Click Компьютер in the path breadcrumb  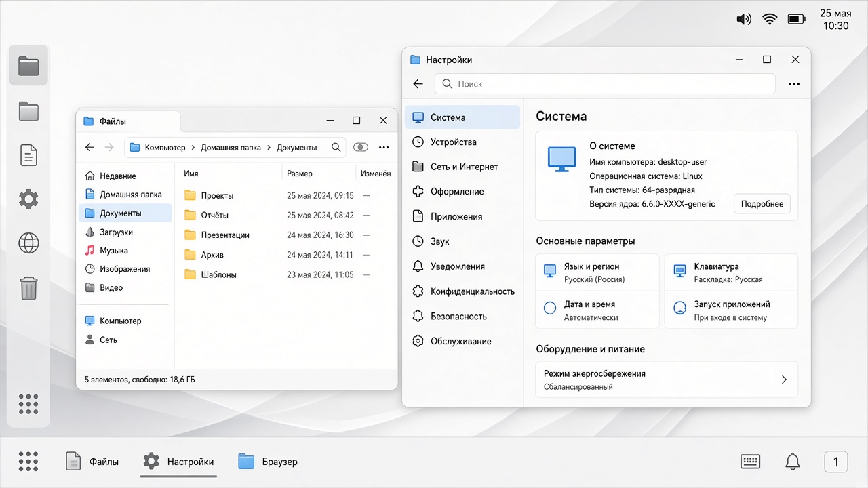(x=165, y=147)
